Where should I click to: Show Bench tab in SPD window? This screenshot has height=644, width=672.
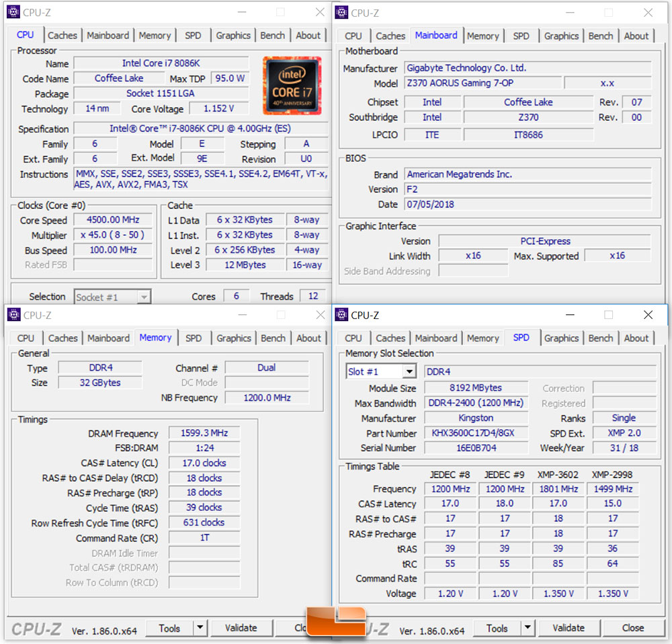coord(600,338)
